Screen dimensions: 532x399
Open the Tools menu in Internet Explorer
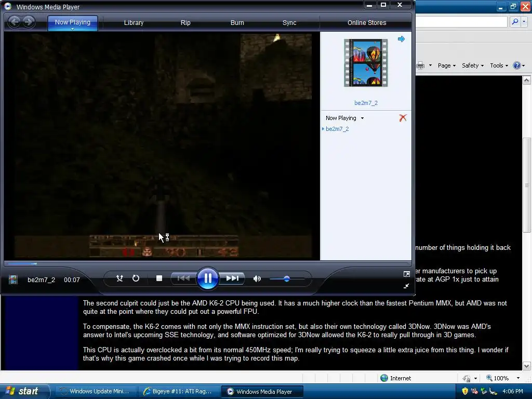pyautogui.click(x=499, y=65)
